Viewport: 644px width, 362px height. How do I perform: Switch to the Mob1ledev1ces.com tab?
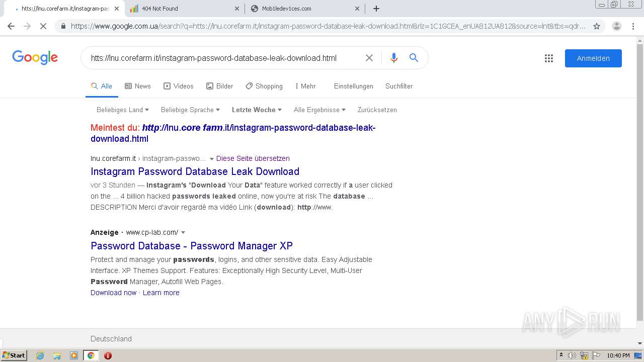pyautogui.click(x=305, y=9)
